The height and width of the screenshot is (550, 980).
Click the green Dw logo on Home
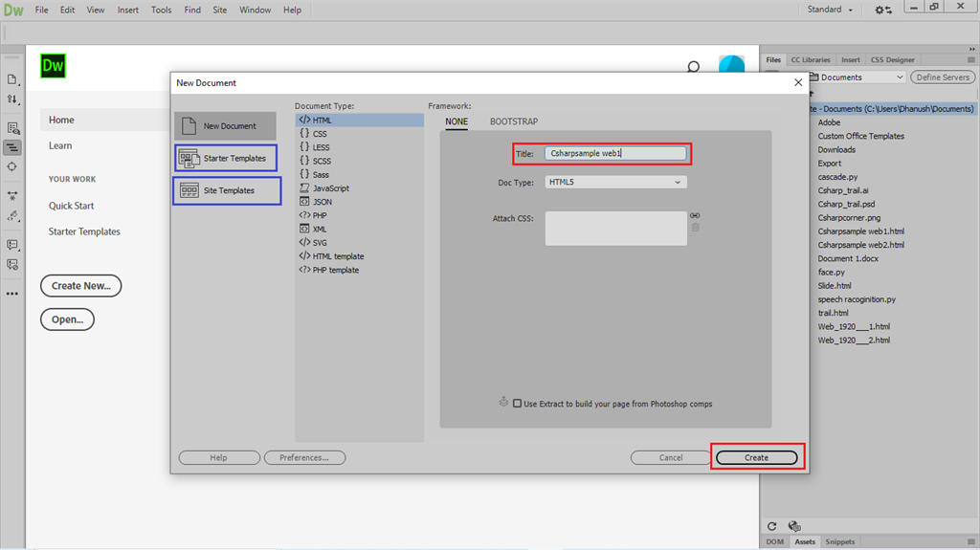(x=54, y=66)
